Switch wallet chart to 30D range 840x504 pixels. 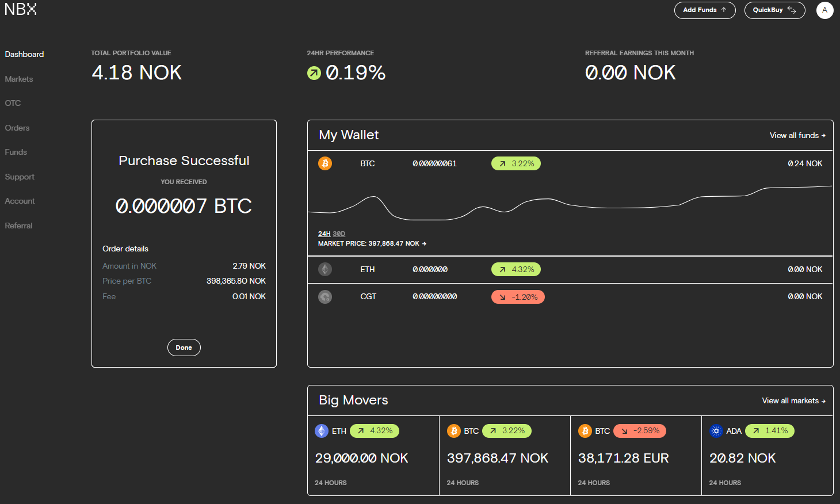tap(339, 234)
